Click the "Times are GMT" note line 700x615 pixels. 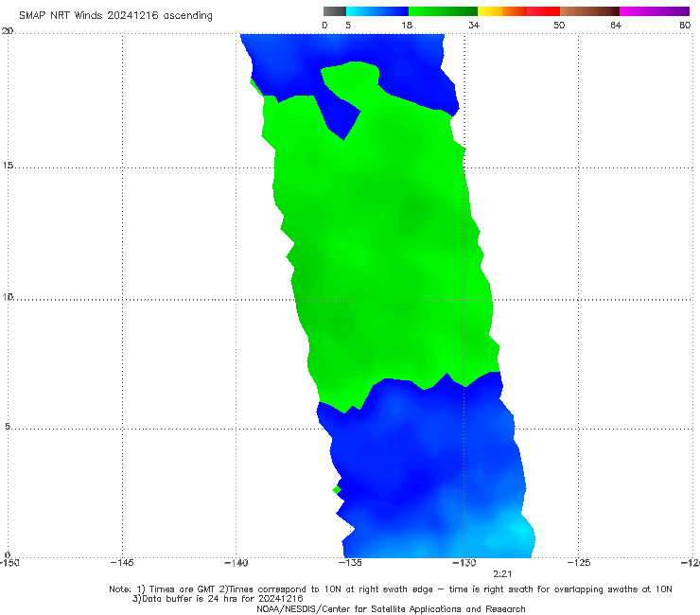click(x=391, y=589)
